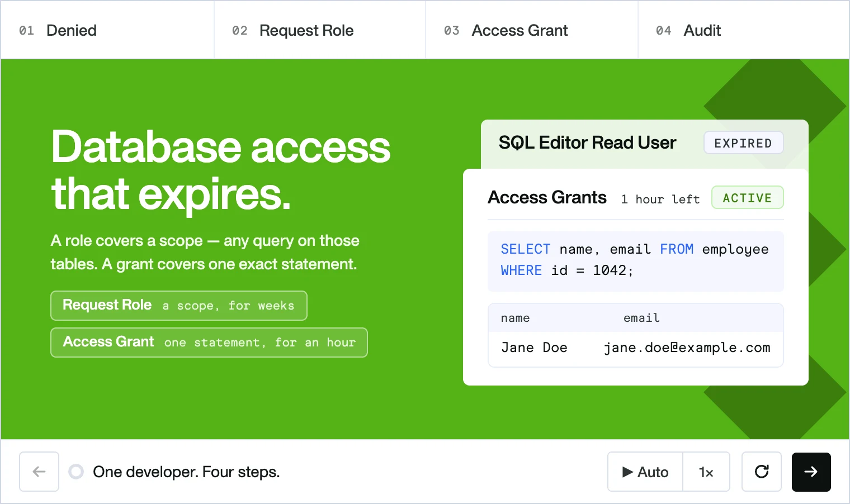This screenshot has height=504, width=850.
Task: Click the 'One developer. Four steps.' caption
Action: 186,472
